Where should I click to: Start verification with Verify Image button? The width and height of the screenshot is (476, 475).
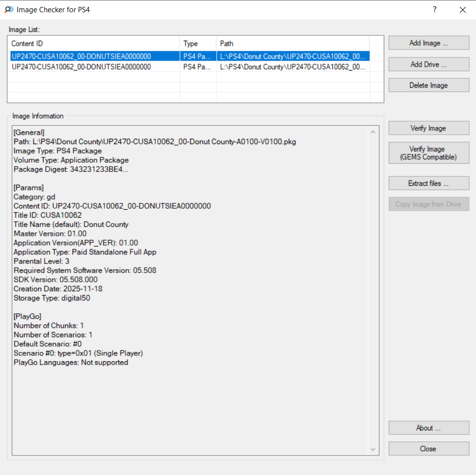tap(428, 128)
